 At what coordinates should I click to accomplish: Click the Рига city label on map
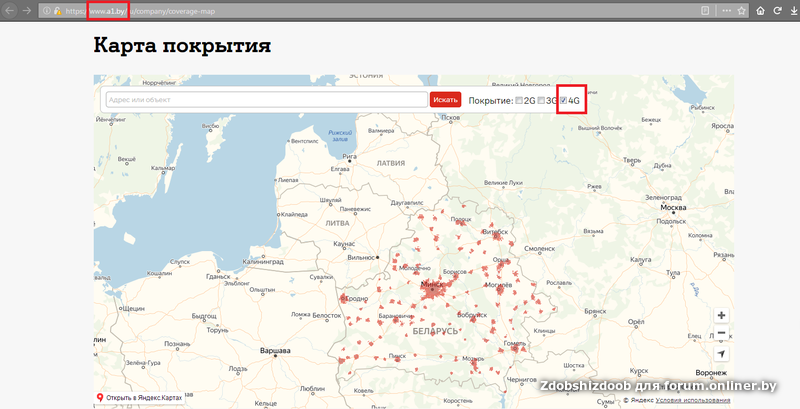(x=349, y=156)
